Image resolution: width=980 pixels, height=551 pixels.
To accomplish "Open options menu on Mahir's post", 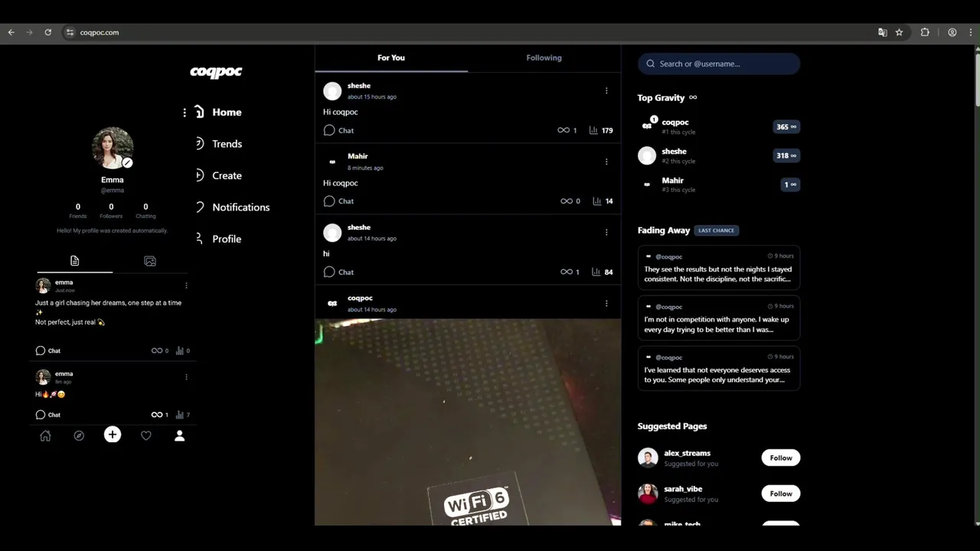I will 606,161.
